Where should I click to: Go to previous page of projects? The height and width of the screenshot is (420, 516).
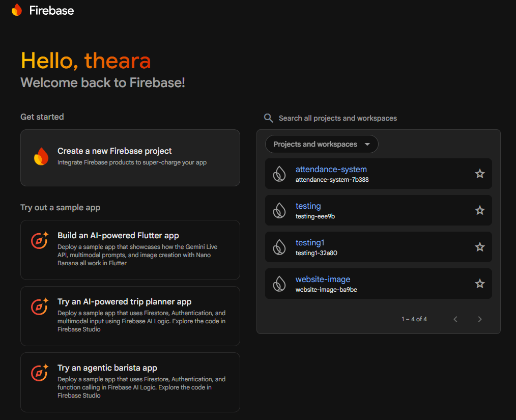pyautogui.click(x=455, y=319)
